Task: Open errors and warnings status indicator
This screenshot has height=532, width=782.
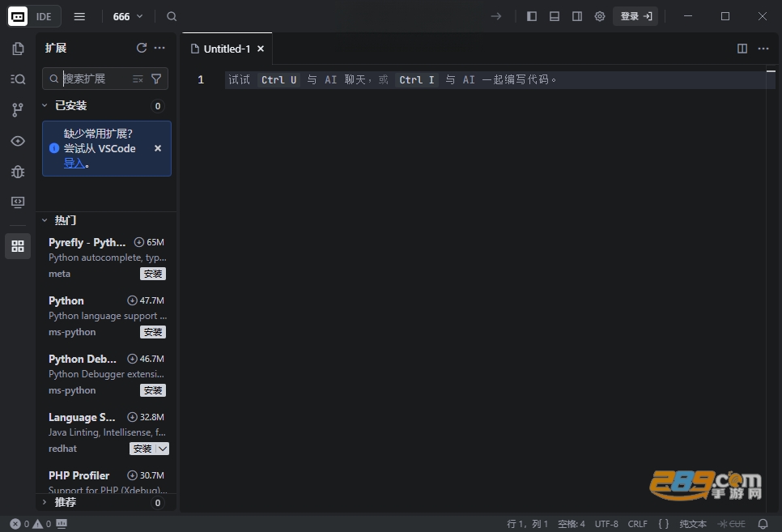Action: pos(31,524)
